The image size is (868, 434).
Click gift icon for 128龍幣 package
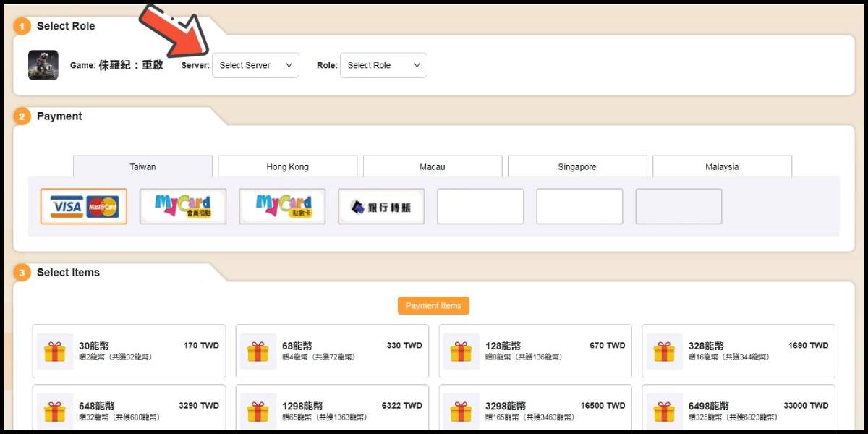pyautogui.click(x=461, y=352)
